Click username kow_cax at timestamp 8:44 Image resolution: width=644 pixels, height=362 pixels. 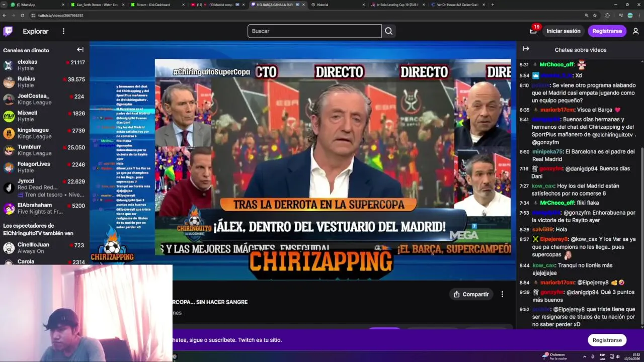click(544, 265)
